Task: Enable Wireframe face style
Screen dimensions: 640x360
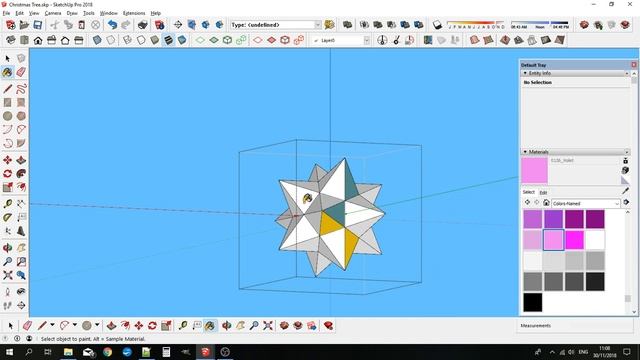Action: click(127, 40)
